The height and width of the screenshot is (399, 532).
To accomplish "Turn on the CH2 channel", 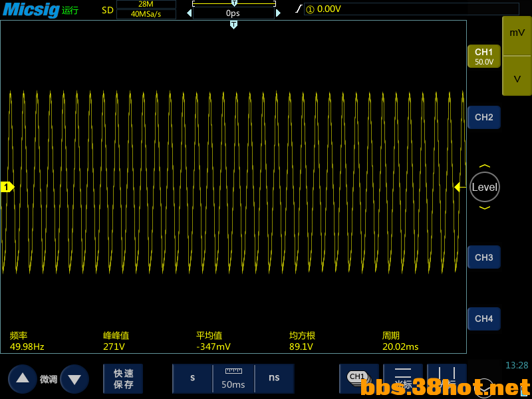I will pos(484,118).
